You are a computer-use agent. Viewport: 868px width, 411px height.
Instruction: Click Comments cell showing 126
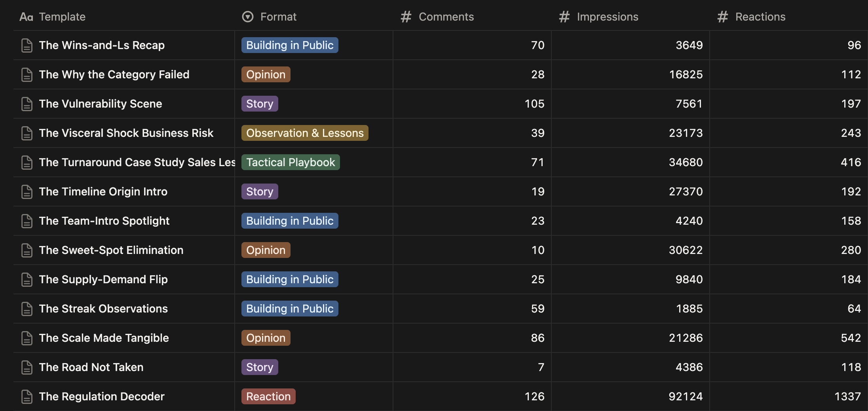[x=472, y=396]
